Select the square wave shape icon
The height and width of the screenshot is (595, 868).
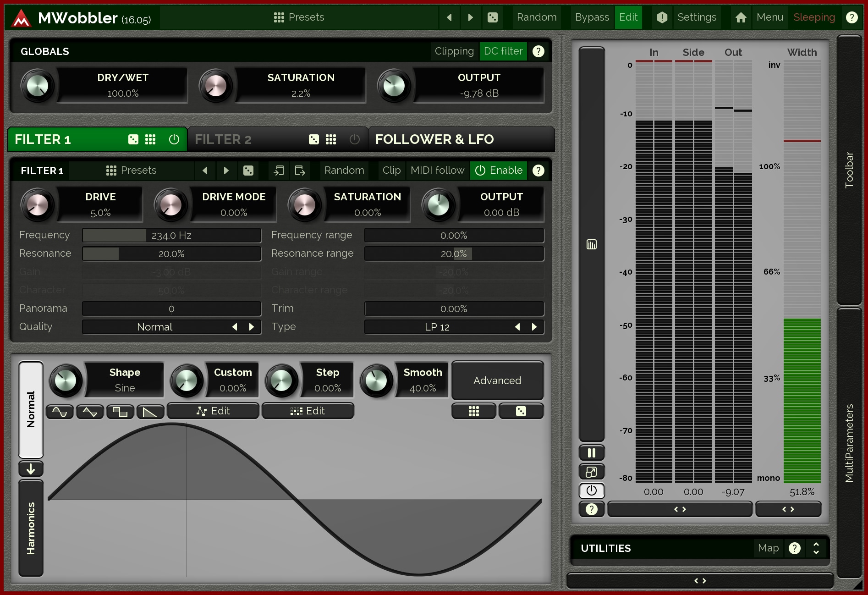(120, 412)
